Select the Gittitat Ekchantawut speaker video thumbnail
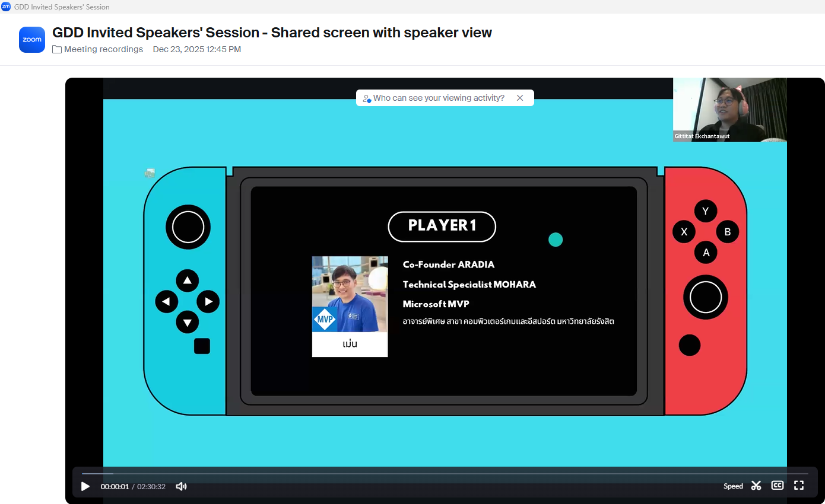Viewport: 825px width, 504px height. click(729, 110)
